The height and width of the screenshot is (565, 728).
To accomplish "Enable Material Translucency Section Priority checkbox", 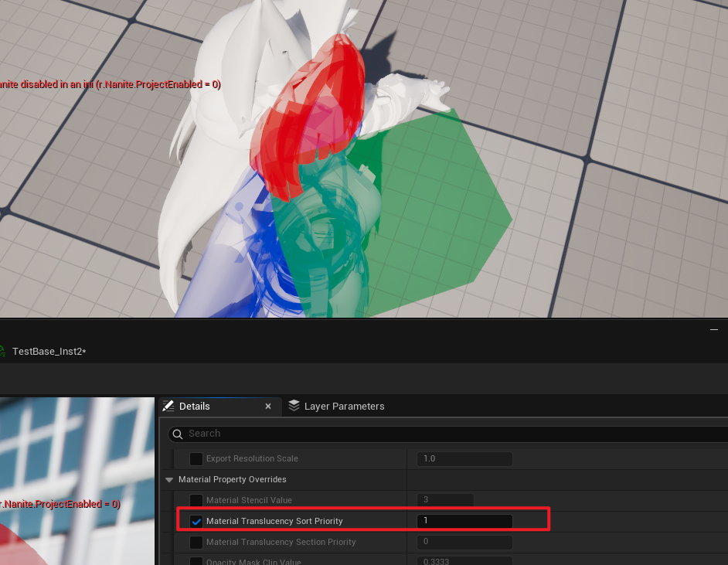I will (196, 543).
